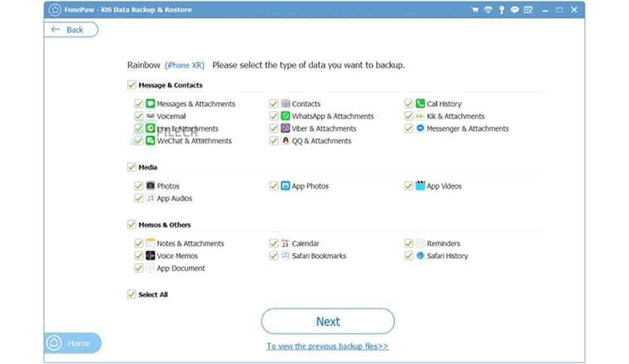Click the Safari Bookmarks book icon

285,256
